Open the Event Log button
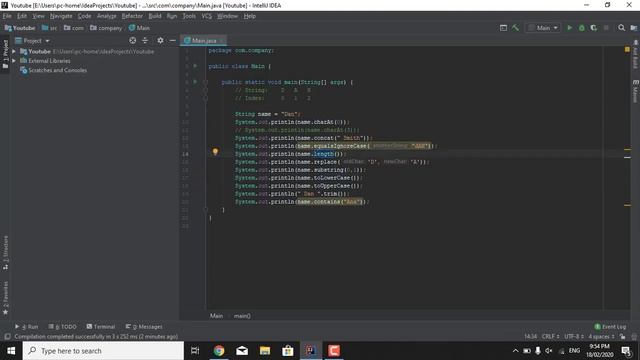640x360 pixels. pos(610,327)
